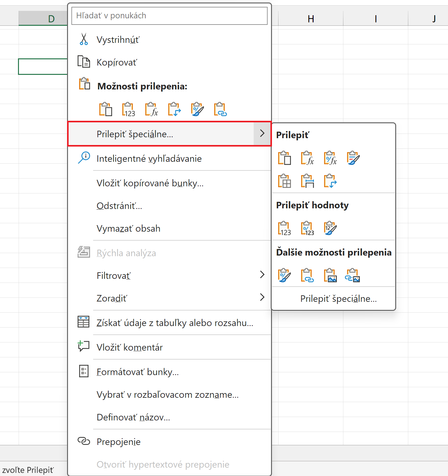Click the Paste Formulas fx icon under Možnosti prilepenia
This screenshot has height=476, width=448.
point(152,109)
